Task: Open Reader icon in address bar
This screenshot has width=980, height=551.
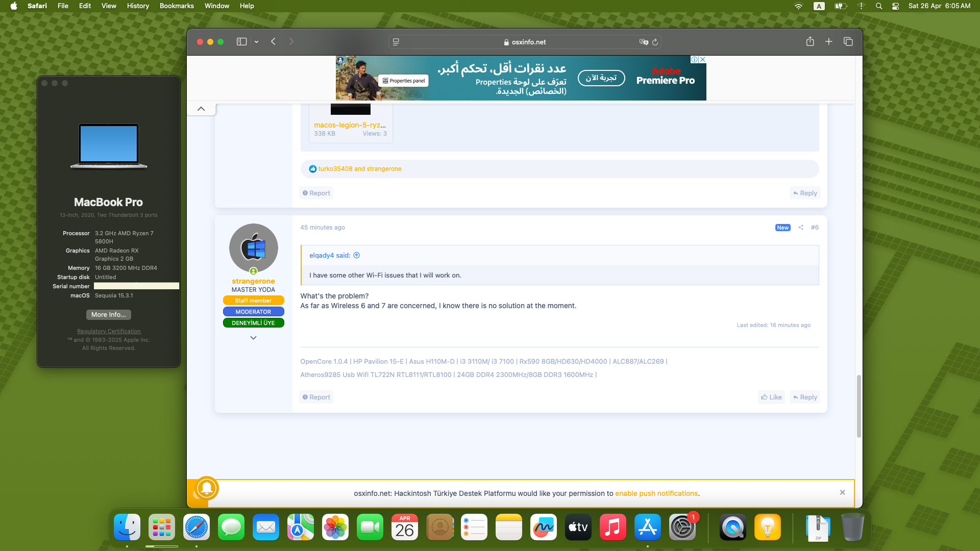Action: point(396,42)
